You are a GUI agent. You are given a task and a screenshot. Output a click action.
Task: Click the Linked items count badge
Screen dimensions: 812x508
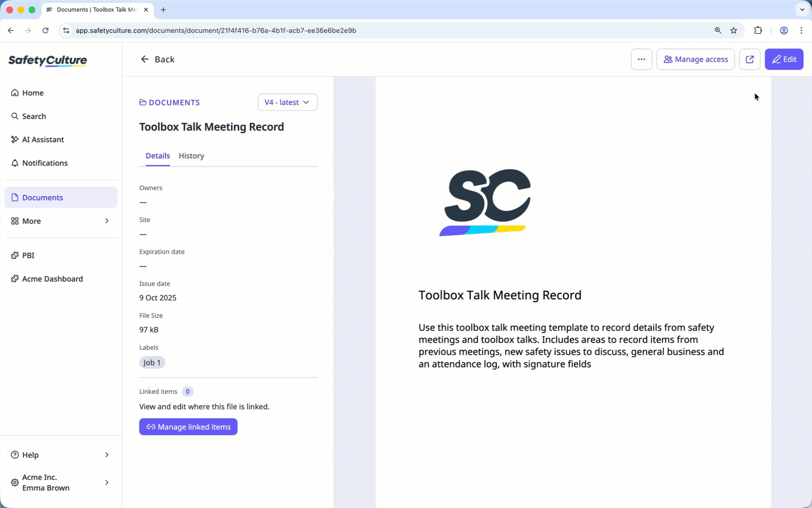click(188, 391)
